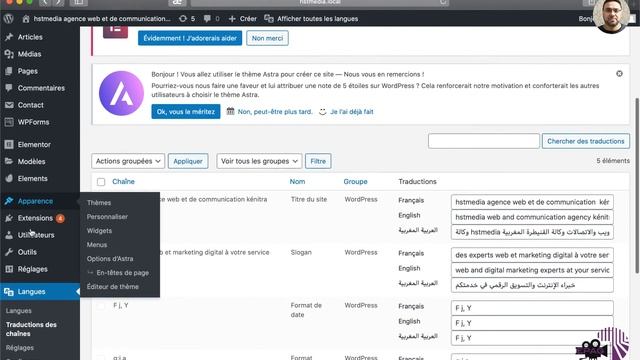Viewport: 640px width, 360px height.
Task: Open Options d'Astra in the submenu
Action: point(110,259)
